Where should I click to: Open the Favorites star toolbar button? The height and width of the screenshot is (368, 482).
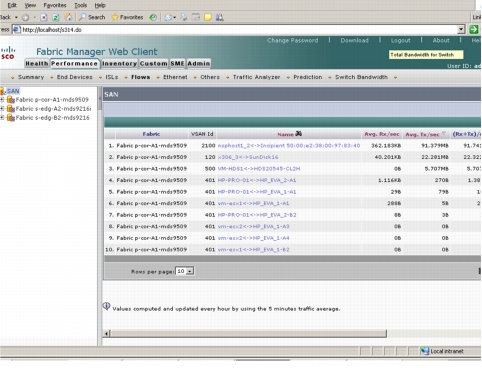[127, 17]
